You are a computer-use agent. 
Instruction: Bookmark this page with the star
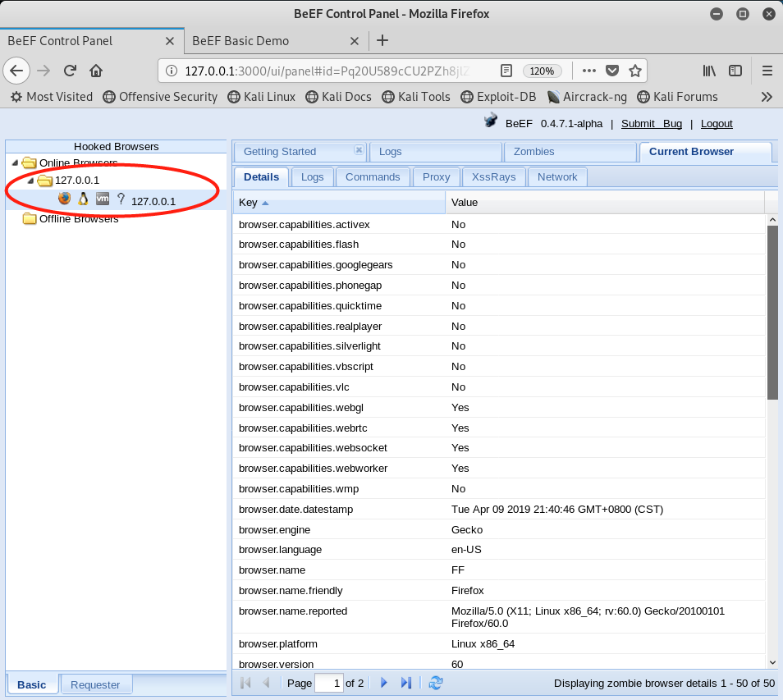[635, 71]
